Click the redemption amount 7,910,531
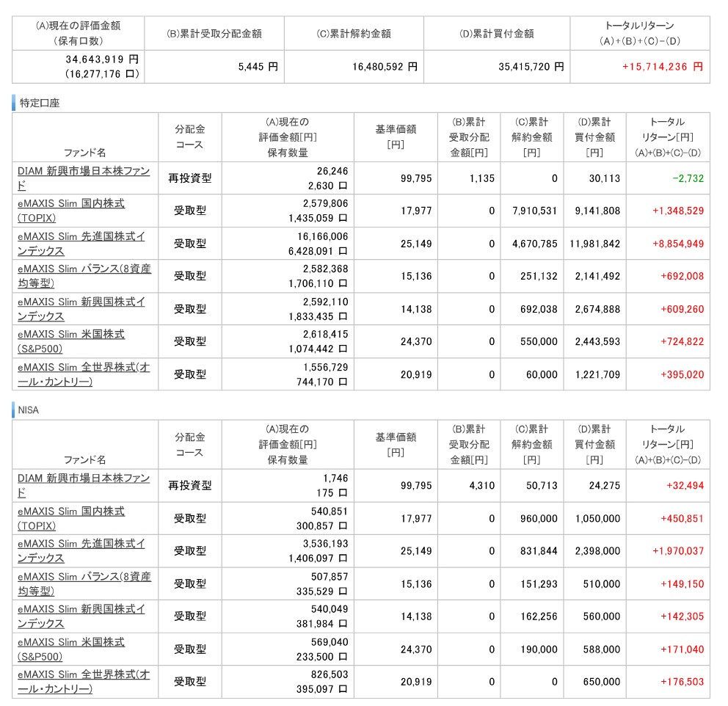Viewport: 728px width, 706px height. (x=534, y=211)
